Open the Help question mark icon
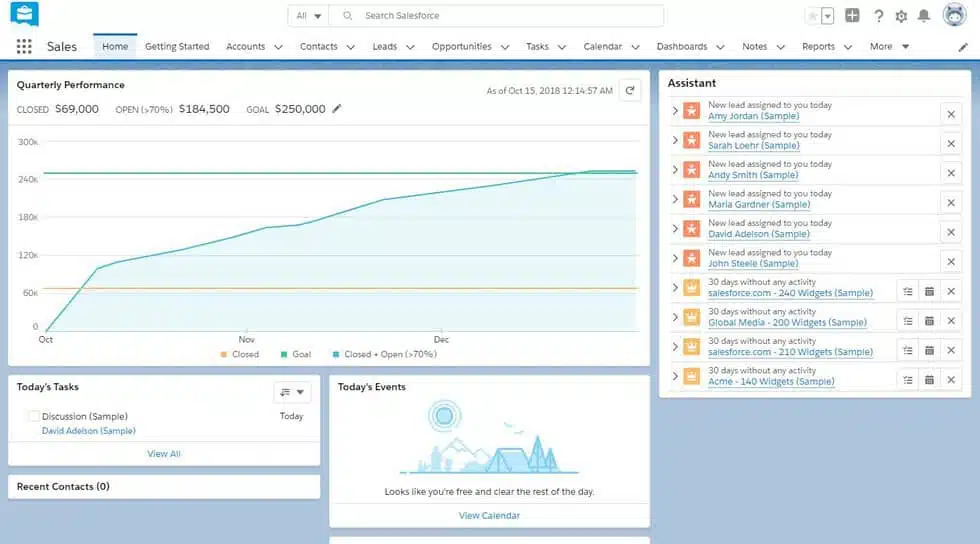Viewport: 980px width, 544px height. pos(878,16)
